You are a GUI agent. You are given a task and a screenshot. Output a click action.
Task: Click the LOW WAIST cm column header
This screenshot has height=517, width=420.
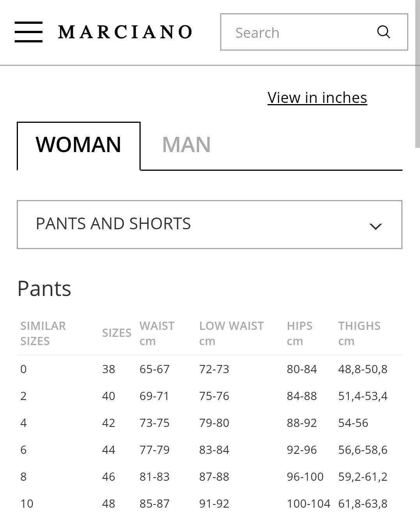point(231,333)
